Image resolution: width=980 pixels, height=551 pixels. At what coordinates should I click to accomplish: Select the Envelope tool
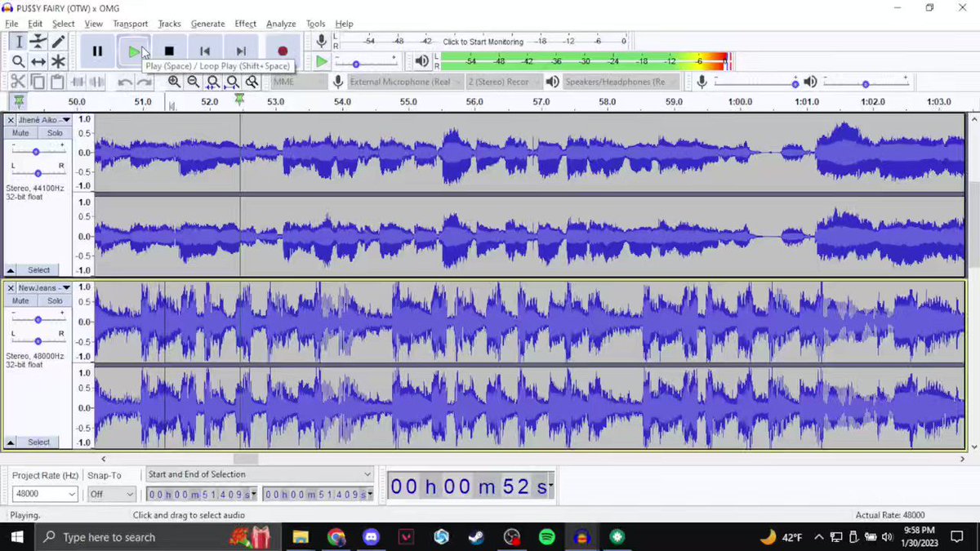38,42
